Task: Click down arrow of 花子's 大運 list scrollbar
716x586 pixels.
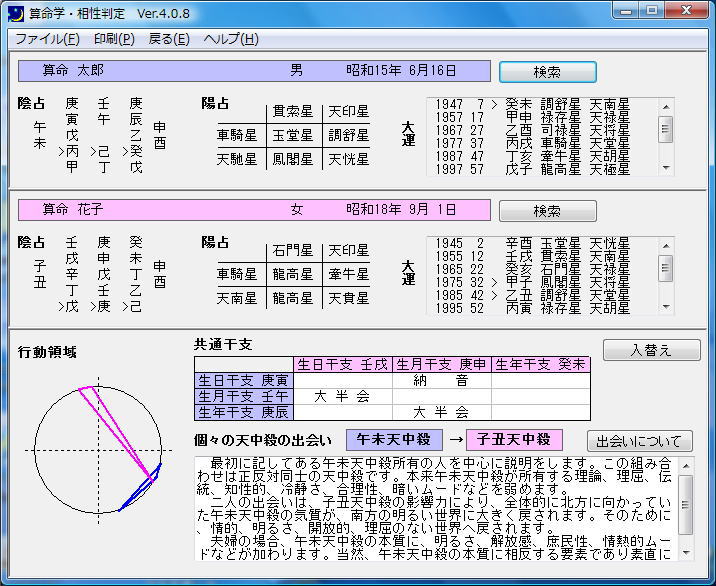Action: (x=666, y=306)
